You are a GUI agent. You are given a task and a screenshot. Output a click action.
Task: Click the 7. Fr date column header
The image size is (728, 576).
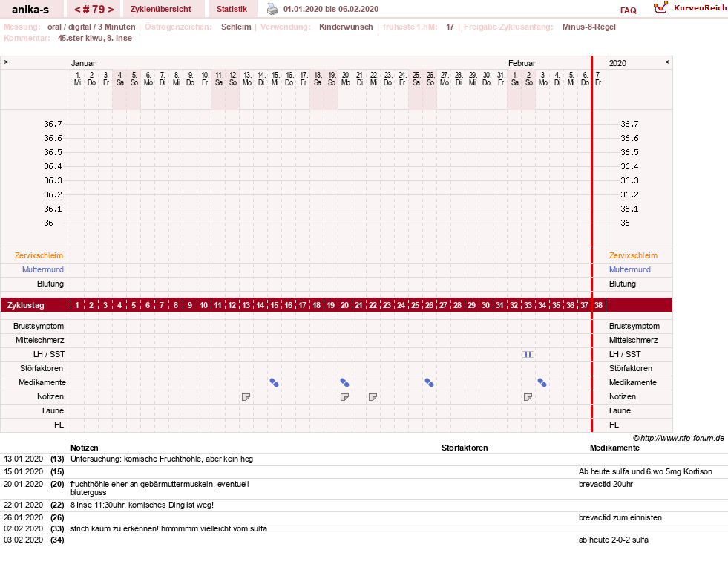pyautogui.click(x=598, y=79)
